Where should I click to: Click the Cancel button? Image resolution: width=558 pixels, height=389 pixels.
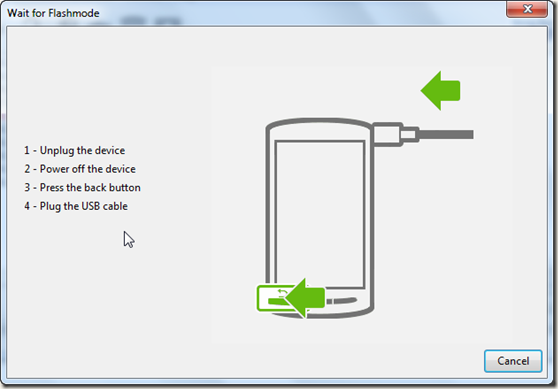tap(513, 361)
